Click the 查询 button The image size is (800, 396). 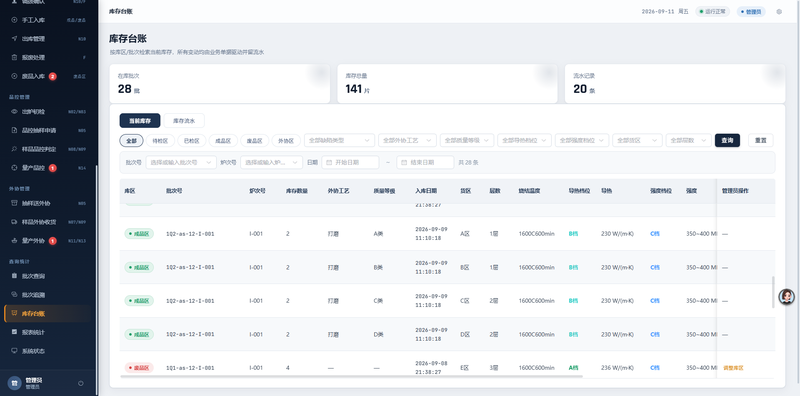coord(727,140)
